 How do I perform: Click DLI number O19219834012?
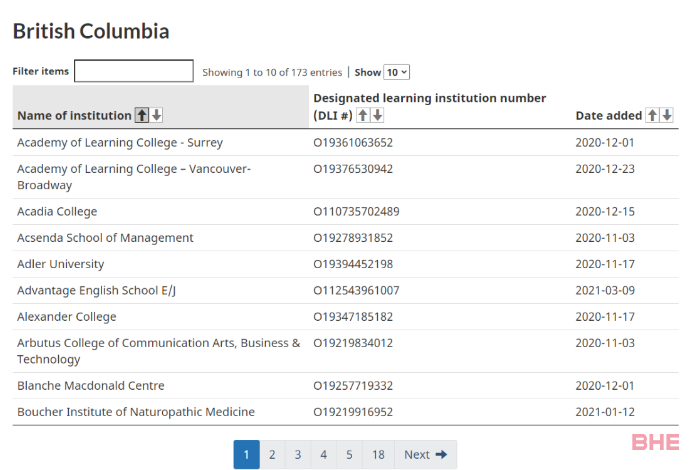[353, 343]
